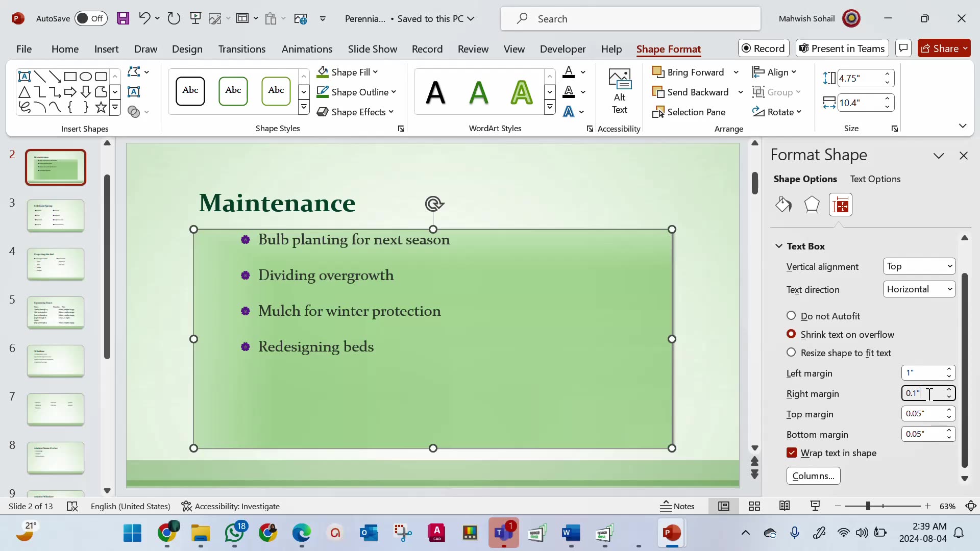
Task: Select Shape Outline
Action: pos(356,92)
